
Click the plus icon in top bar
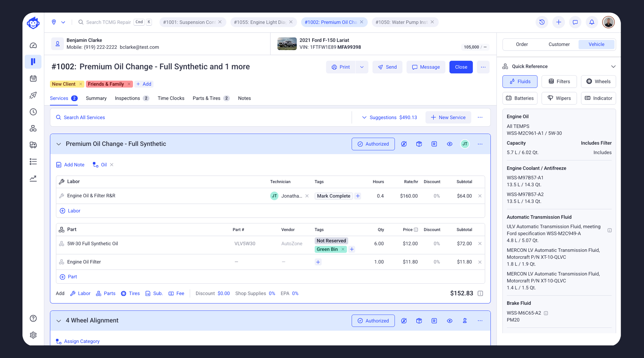coord(558,22)
